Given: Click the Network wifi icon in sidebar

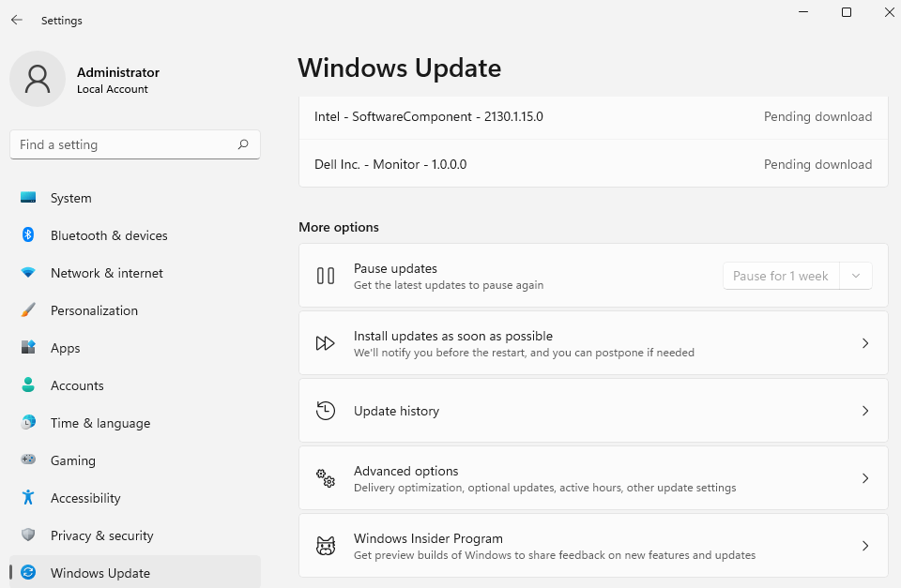Looking at the screenshot, I should (28, 273).
